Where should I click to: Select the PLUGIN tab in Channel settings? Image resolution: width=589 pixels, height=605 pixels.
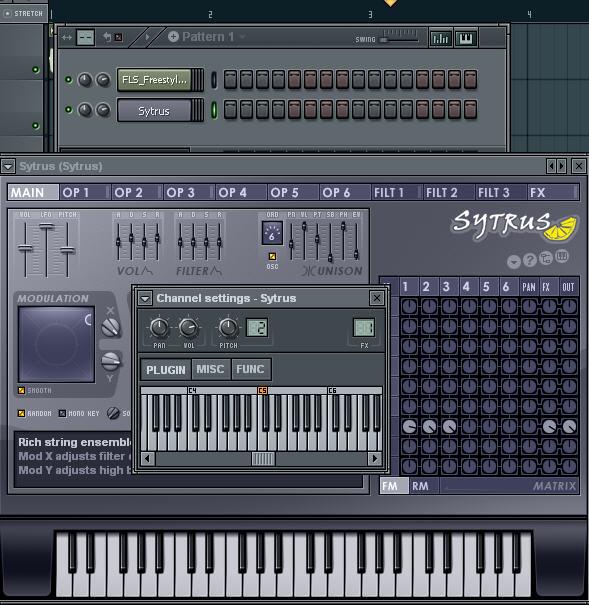[x=166, y=370]
